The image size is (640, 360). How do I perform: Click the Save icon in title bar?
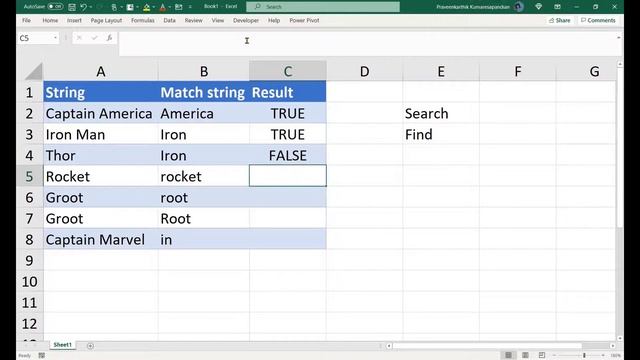coord(72,7)
